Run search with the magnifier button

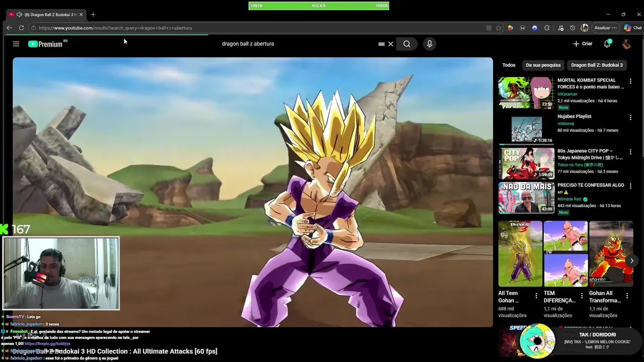(407, 44)
